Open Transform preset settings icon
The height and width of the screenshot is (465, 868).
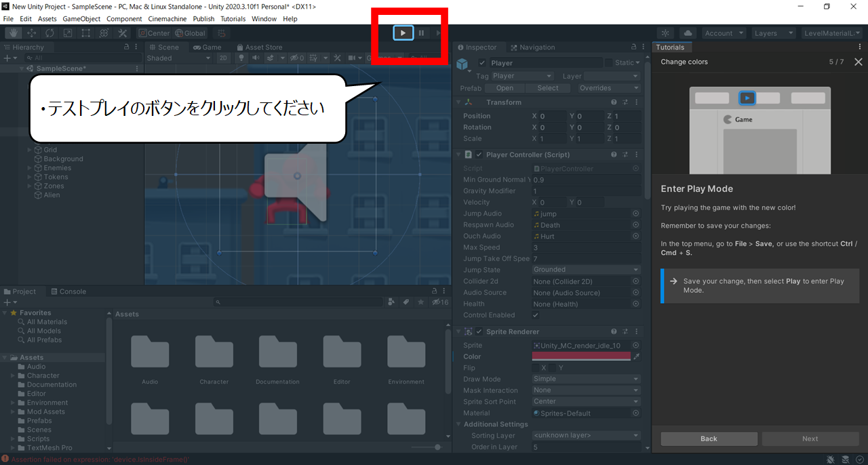point(625,102)
